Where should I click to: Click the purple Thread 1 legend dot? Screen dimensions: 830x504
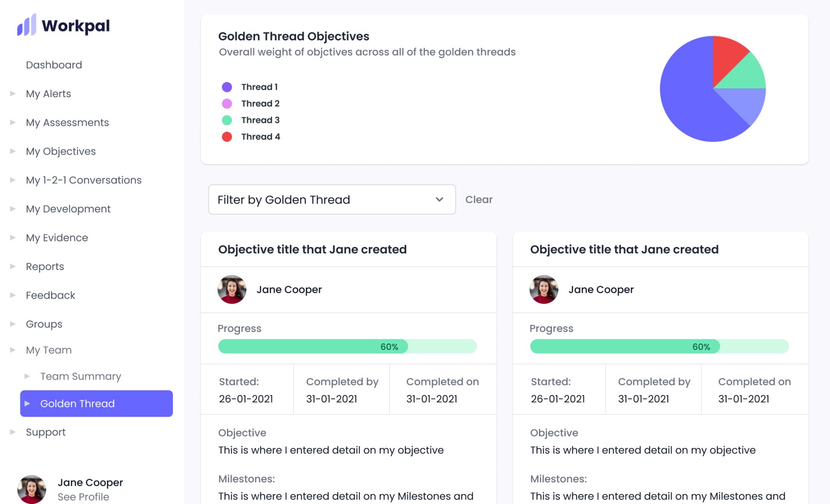coord(227,87)
